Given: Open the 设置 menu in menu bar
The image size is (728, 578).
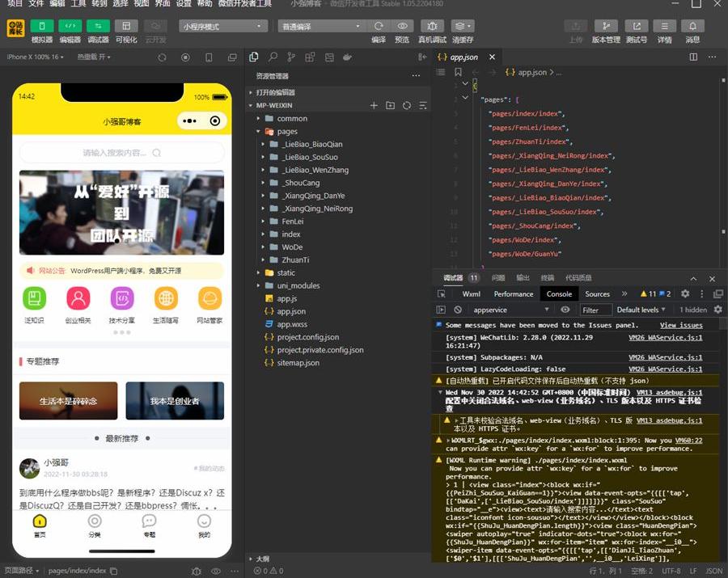Looking at the screenshot, I should [183, 4].
